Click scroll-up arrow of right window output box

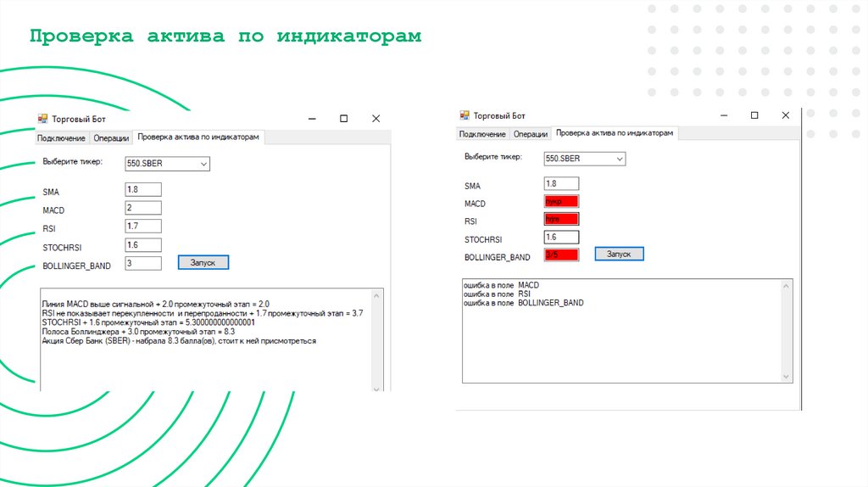tap(786, 287)
